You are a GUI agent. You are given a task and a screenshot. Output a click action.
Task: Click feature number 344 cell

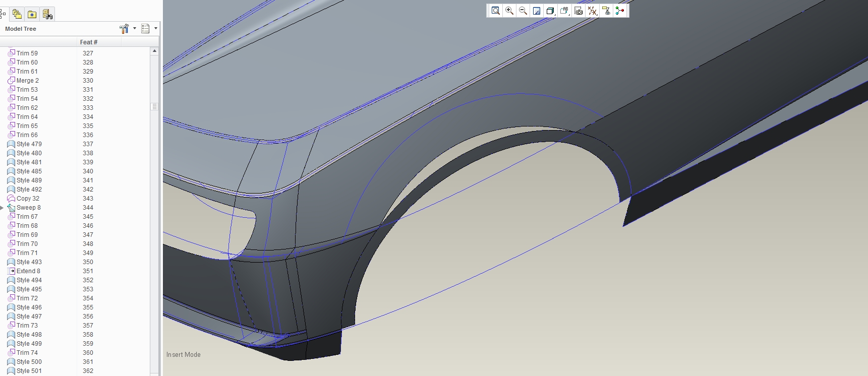pos(88,208)
